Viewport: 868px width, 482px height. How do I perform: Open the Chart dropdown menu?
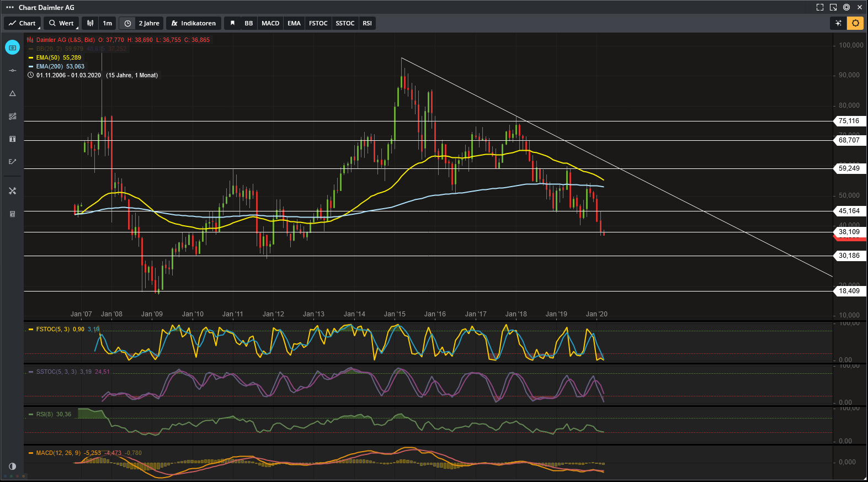point(22,23)
